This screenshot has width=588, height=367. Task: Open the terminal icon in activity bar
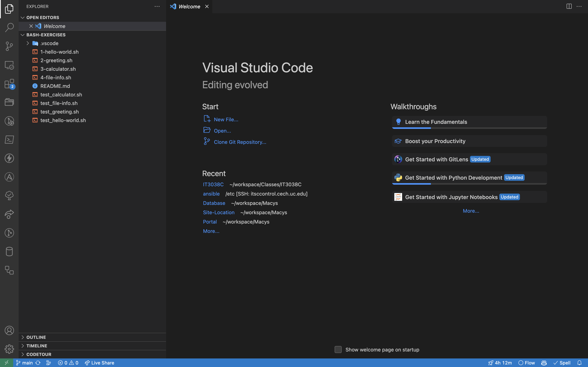pyautogui.click(x=9, y=140)
